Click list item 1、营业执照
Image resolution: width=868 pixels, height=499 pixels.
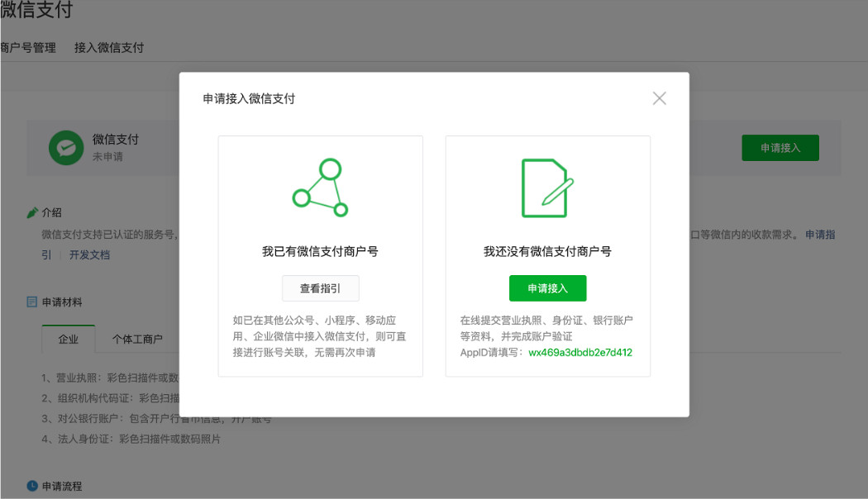(x=110, y=378)
